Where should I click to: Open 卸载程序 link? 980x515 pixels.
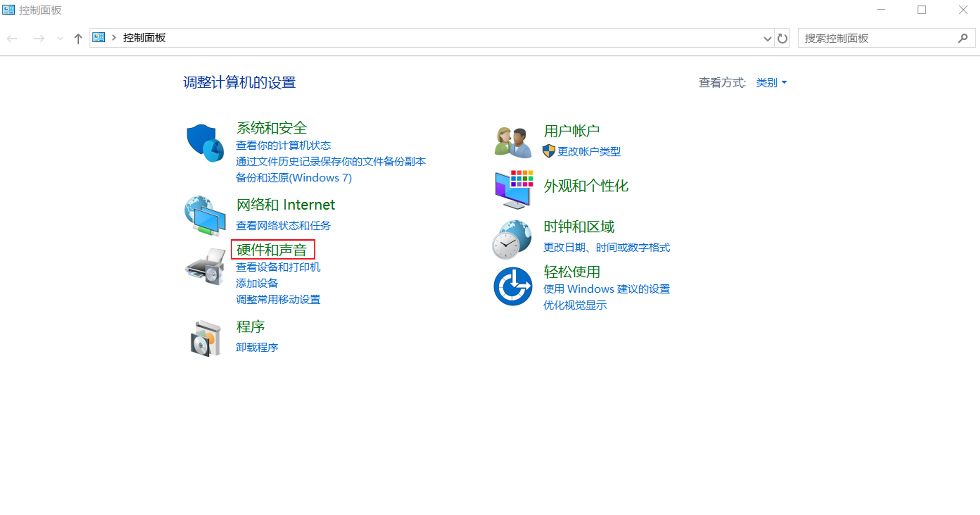coord(257,347)
